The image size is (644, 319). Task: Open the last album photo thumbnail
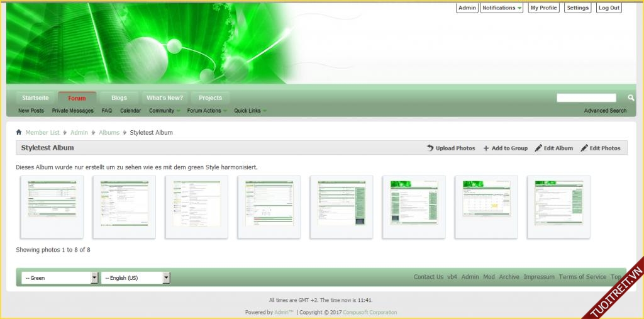pyautogui.click(x=558, y=206)
